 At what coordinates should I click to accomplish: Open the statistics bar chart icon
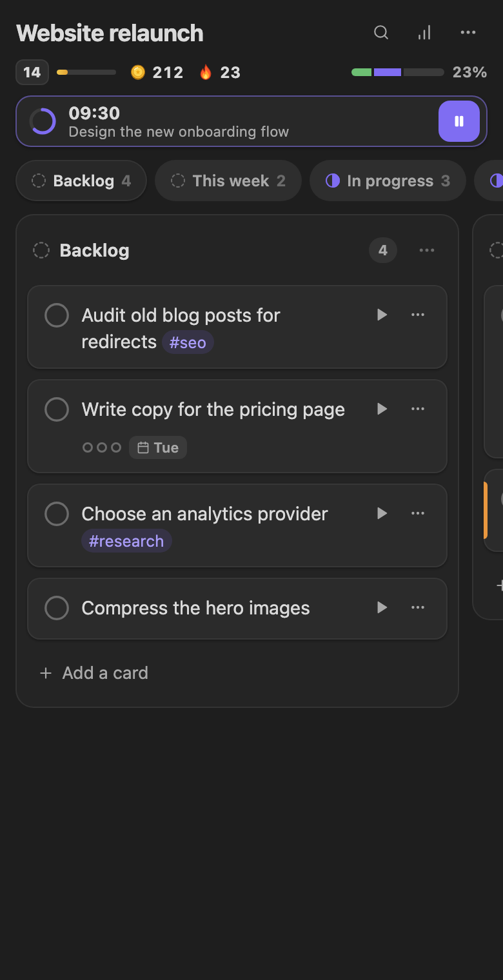pyautogui.click(x=424, y=33)
